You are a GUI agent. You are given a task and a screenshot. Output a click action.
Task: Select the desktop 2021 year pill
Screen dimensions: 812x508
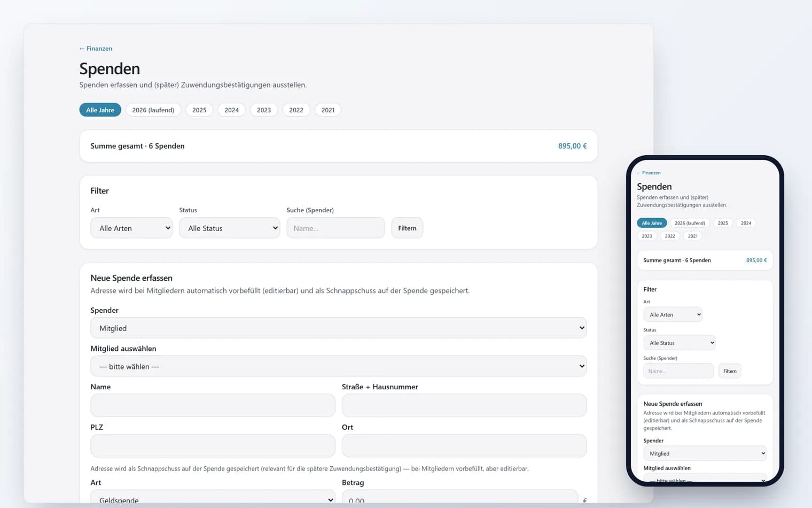[x=328, y=110]
